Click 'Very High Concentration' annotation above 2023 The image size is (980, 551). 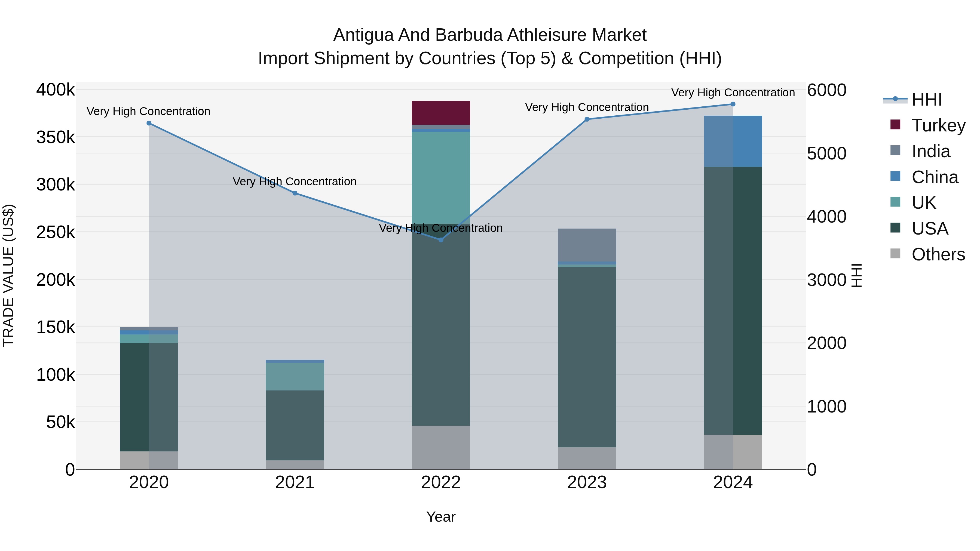click(x=587, y=107)
